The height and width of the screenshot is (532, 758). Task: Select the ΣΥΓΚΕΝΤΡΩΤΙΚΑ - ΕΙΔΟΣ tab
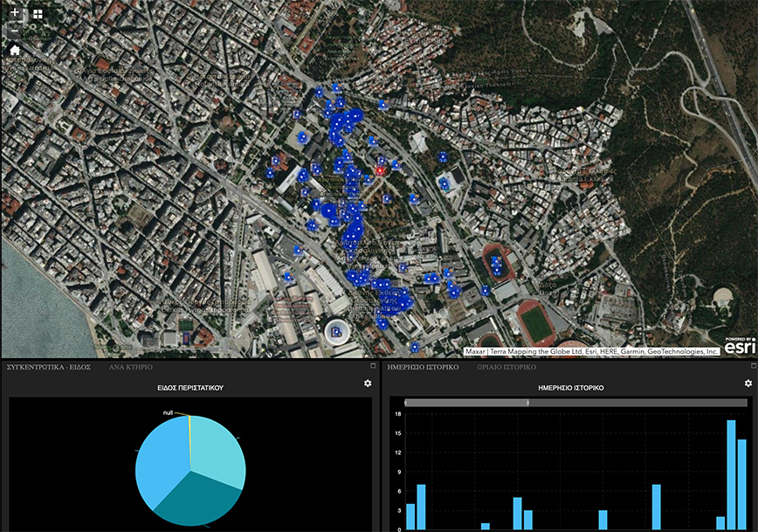click(x=50, y=368)
